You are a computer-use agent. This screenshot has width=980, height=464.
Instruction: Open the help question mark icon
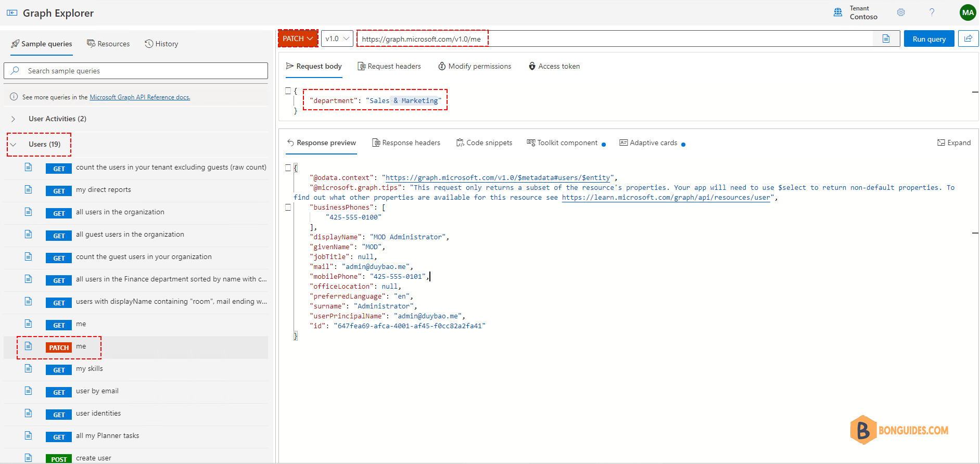(932, 12)
